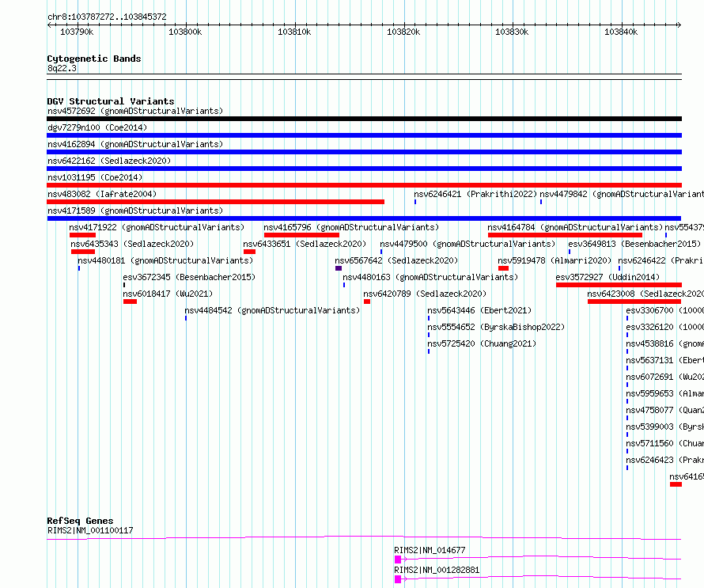
Task: Open variant dgv7279n100 (Coe2014)
Action: (97, 127)
